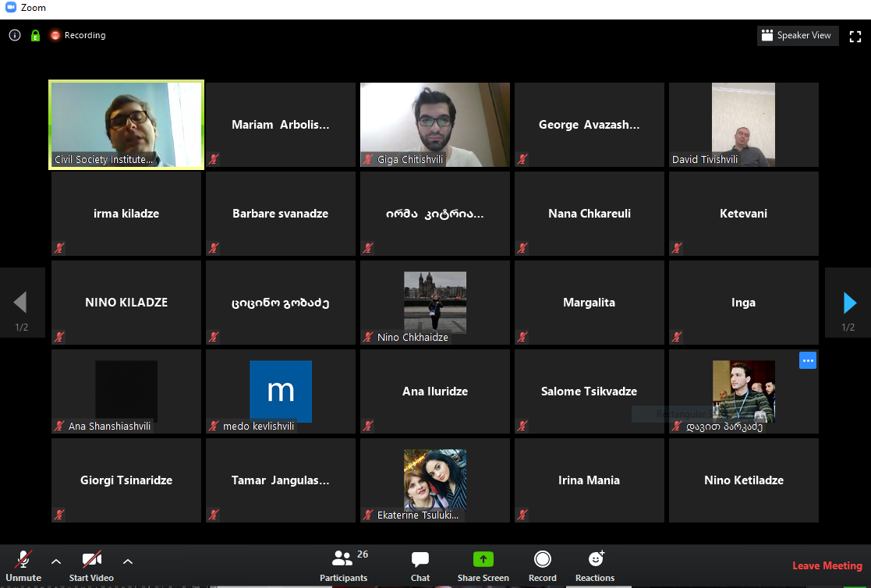The width and height of the screenshot is (871, 588).
Task: Select Giga Chitishvili video tile
Action: tap(435, 125)
